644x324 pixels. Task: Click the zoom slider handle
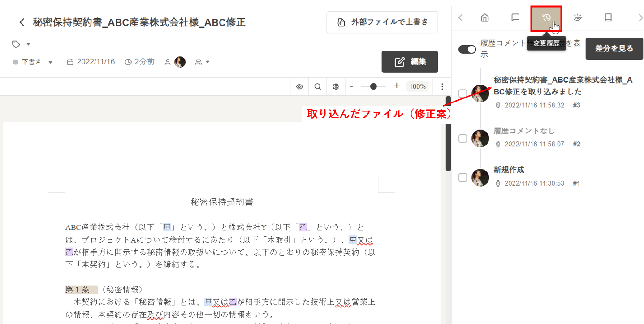pyautogui.click(x=373, y=87)
